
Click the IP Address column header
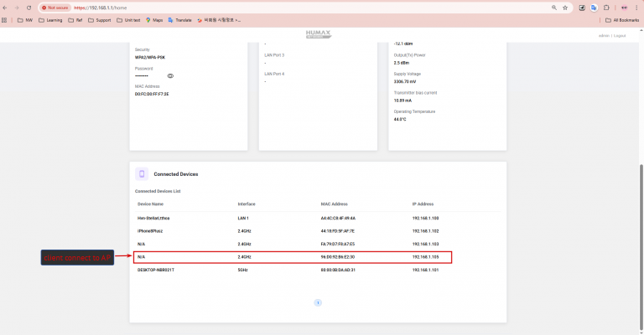coord(423,204)
